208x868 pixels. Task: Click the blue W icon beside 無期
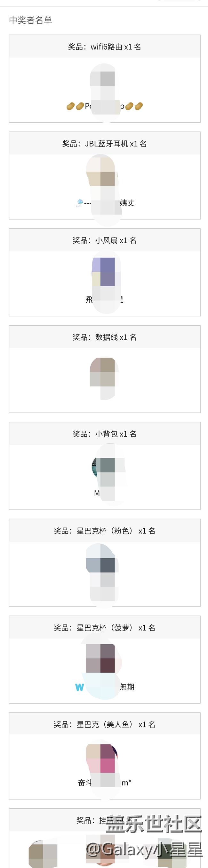[79, 687]
